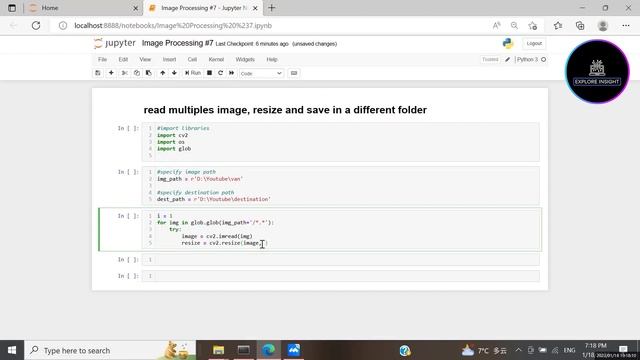Open tab actions menu at top left
The image size is (640, 360).
point(12,8)
